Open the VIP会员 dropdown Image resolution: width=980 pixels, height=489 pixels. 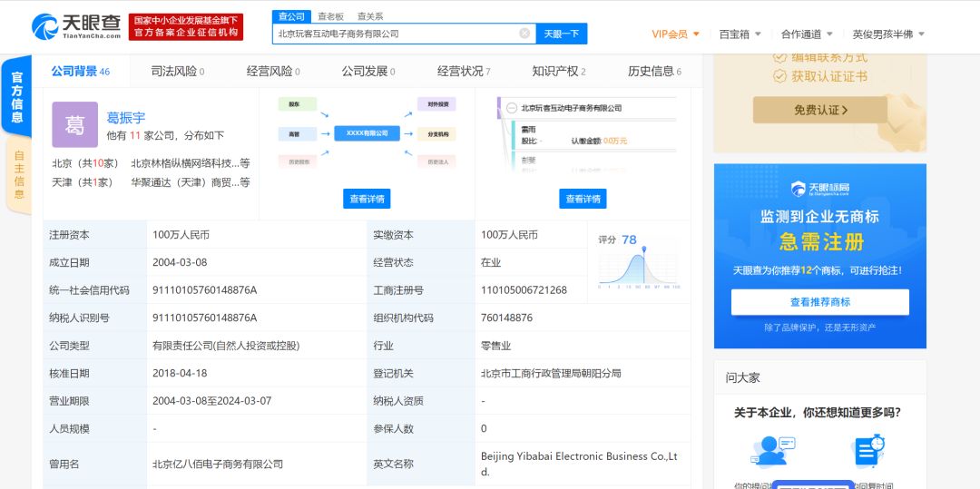675,34
